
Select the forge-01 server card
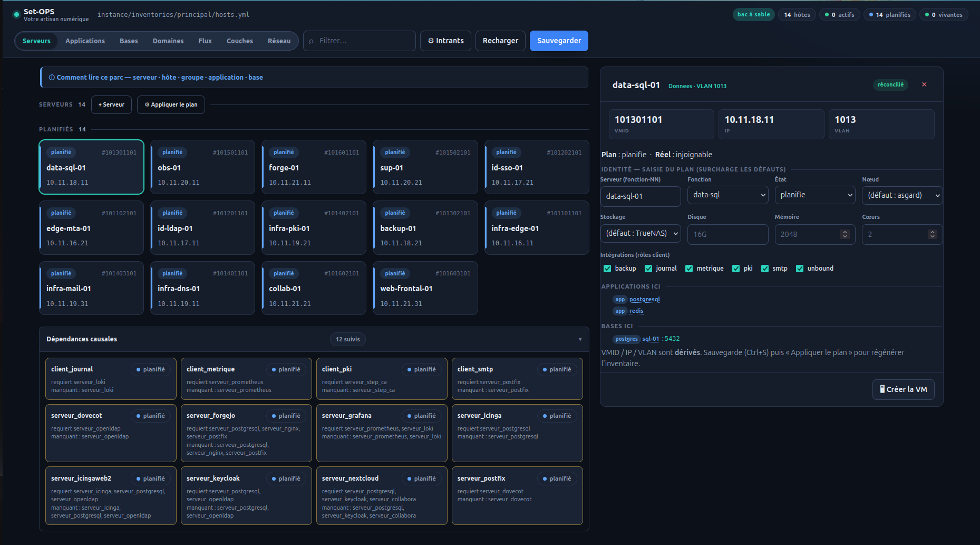[x=314, y=167]
